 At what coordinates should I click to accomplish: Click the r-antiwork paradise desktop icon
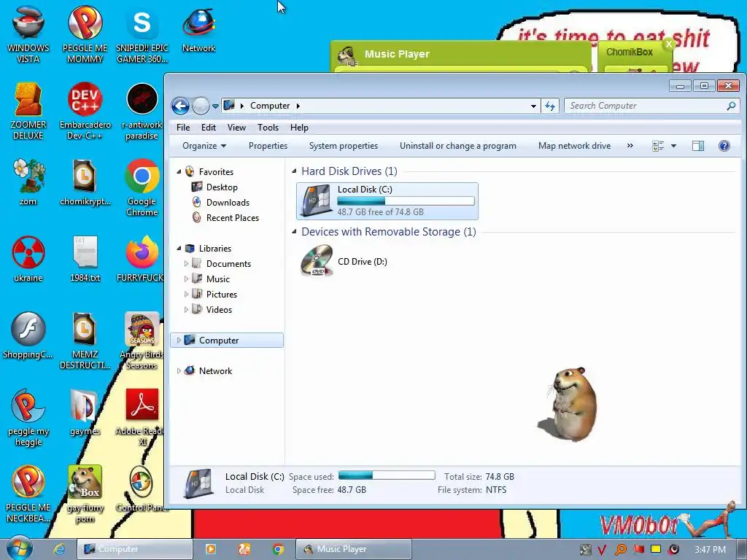pyautogui.click(x=142, y=111)
